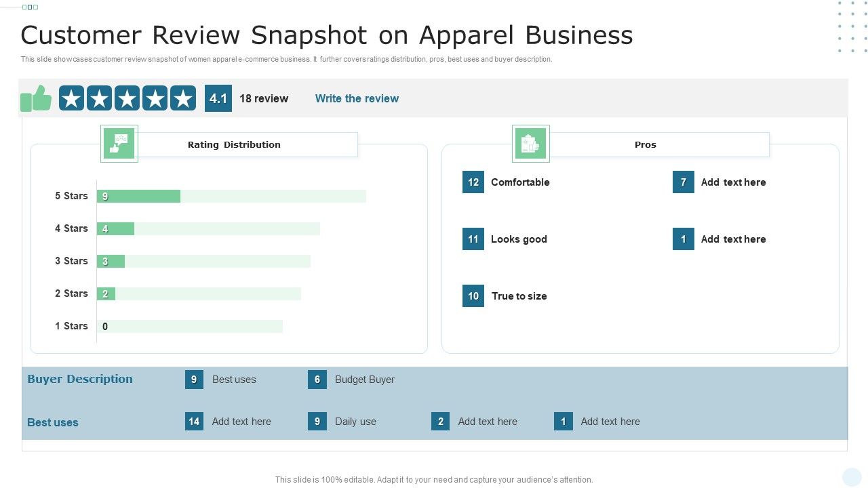The height and width of the screenshot is (488, 868).
Task: Expand the Rating Distribution panel header
Action: click(x=234, y=144)
